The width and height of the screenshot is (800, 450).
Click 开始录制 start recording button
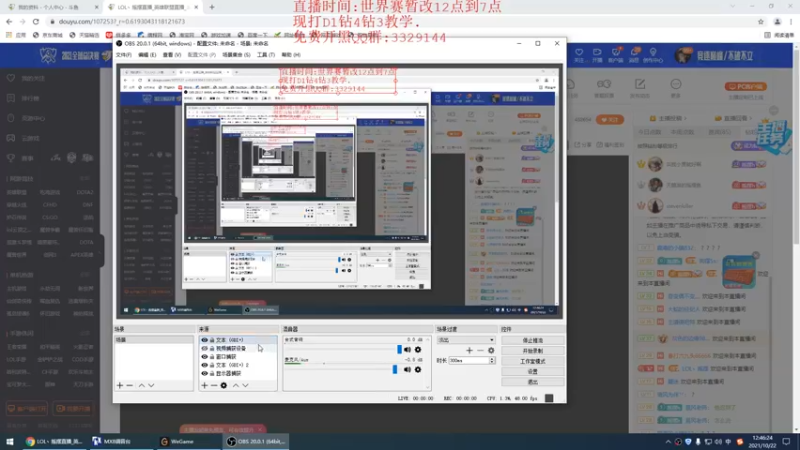[x=533, y=351]
